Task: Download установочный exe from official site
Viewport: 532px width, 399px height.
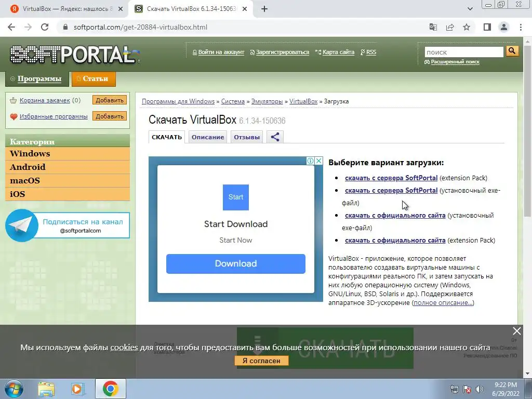Action: point(395,215)
